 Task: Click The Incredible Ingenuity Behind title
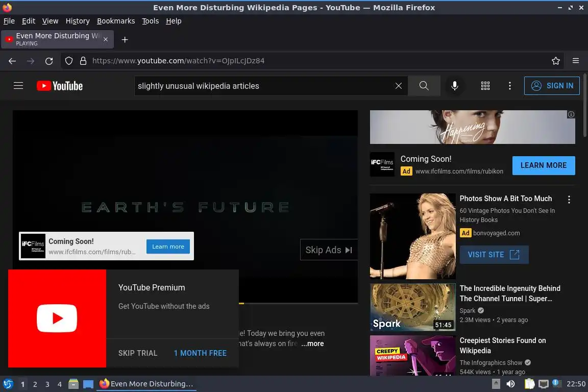click(x=510, y=293)
